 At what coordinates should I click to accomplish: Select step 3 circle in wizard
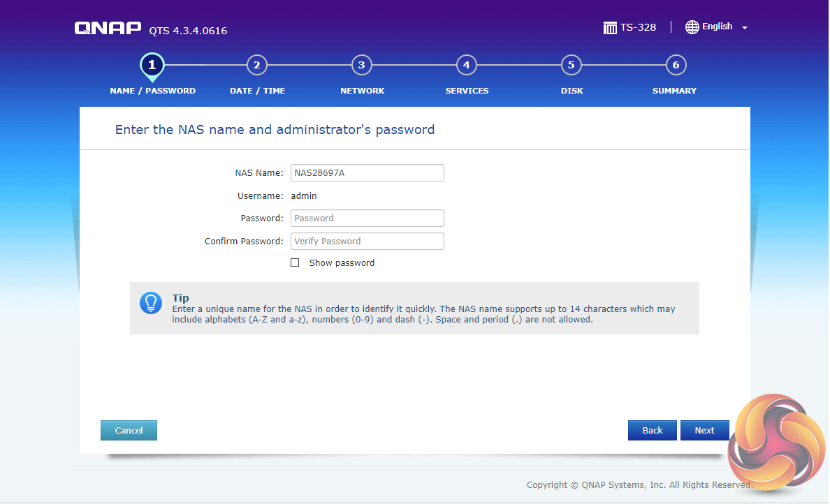(x=361, y=65)
